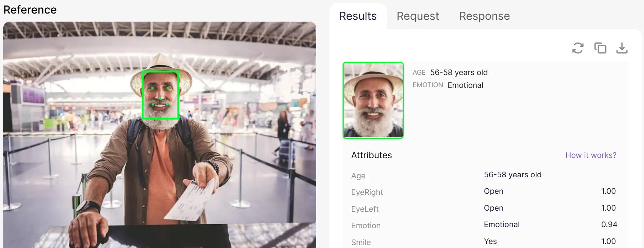Image resolution: width=644 pixels, height=248 pixels.
Task: Select the cropped face thumbnail
Action: point(373,100)
